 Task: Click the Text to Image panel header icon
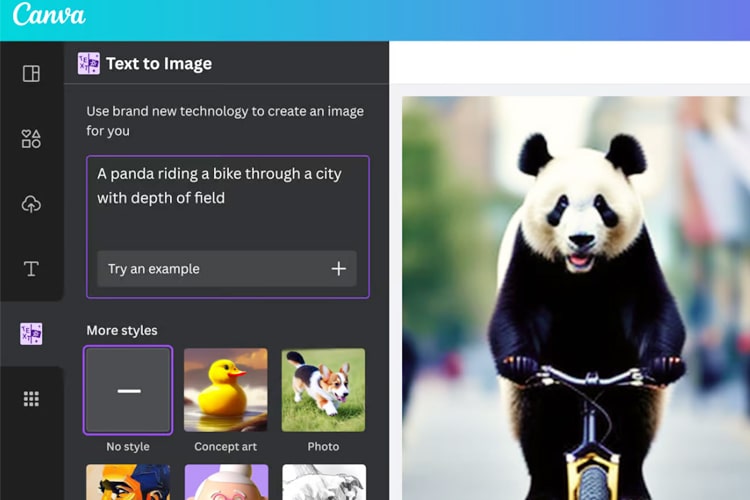coord(88,64)
